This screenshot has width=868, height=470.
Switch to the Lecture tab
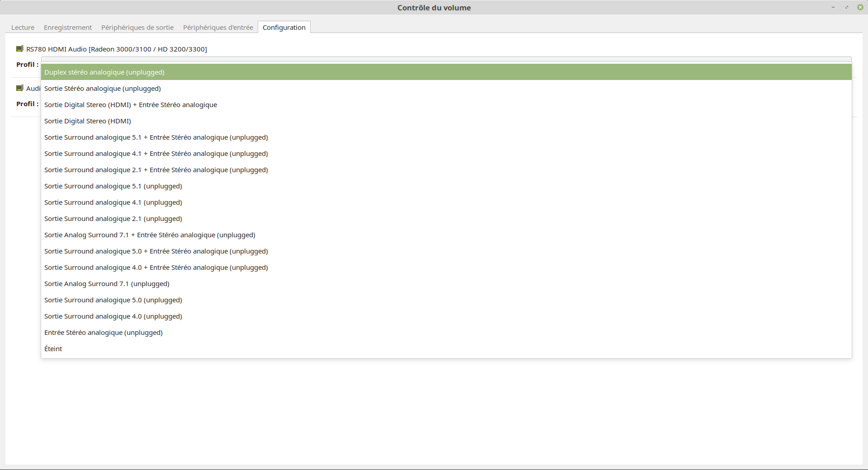[x=23, y=28]
